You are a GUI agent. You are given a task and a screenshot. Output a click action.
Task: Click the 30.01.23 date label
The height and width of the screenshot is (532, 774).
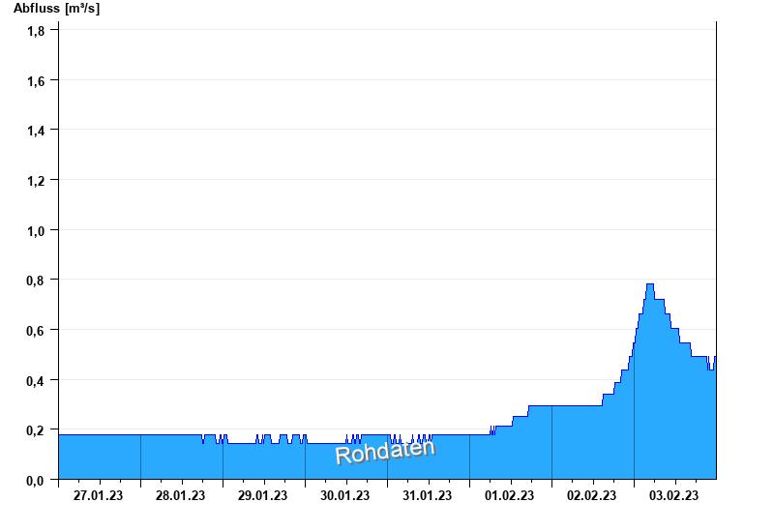(x=345, y=495)
